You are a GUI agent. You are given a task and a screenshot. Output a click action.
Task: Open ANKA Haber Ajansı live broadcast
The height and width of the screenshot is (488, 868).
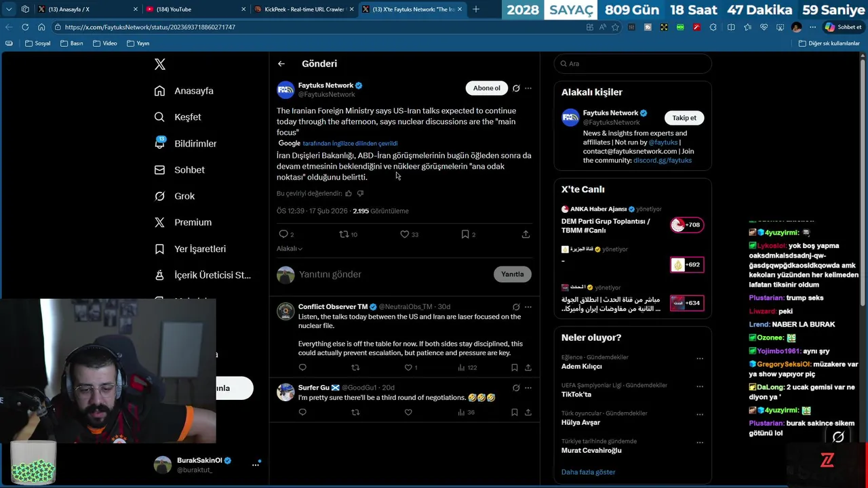[x=633, y=221]
